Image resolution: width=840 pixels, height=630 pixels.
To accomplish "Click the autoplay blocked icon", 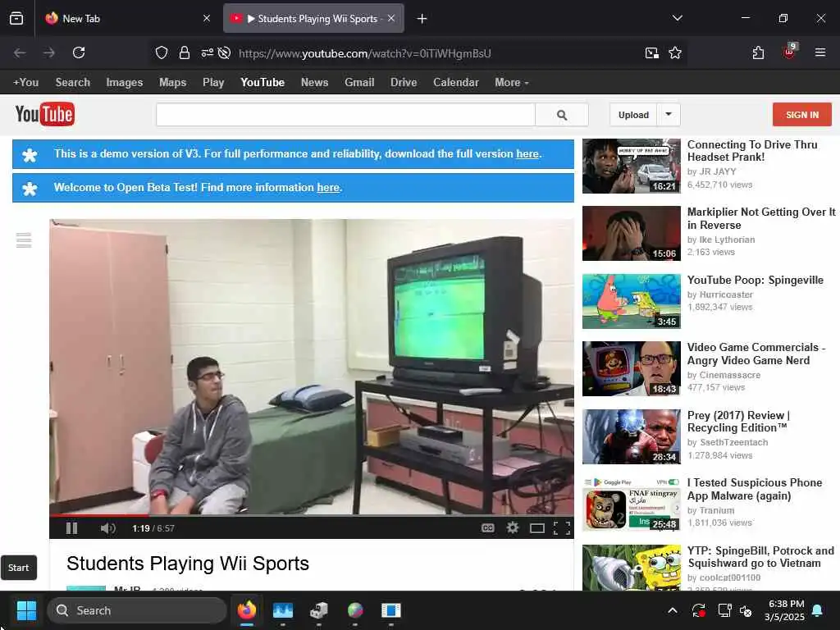I will (x=225, y=52).
